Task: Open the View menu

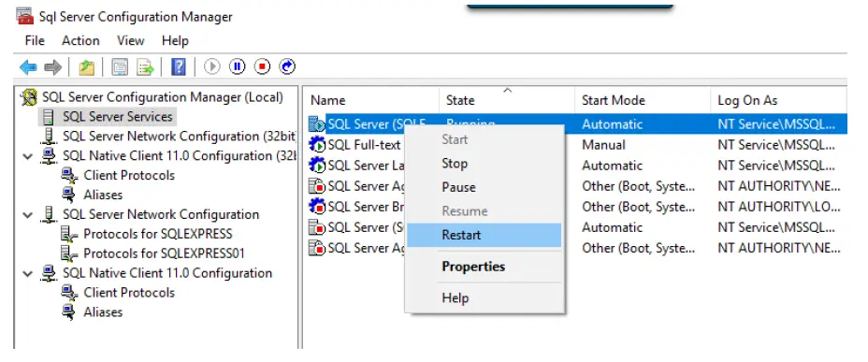Action: pos(131,41)
